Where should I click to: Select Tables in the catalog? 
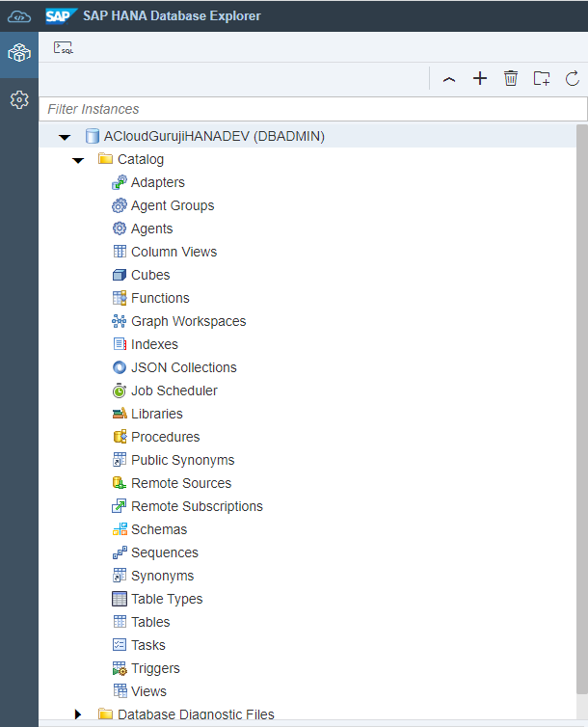point(149,622)
